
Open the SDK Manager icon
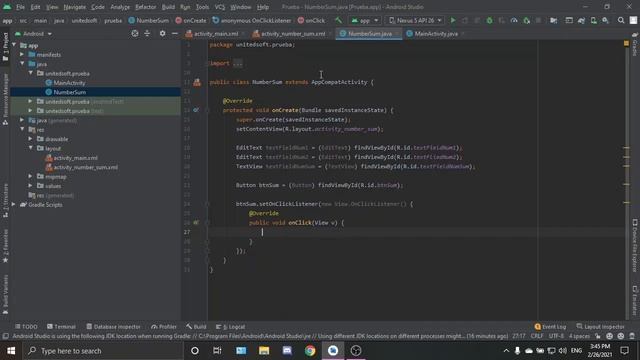click(606, 20)
